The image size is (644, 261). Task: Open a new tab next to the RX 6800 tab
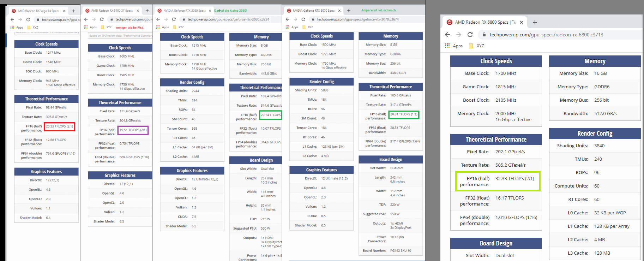pos(535,22)
